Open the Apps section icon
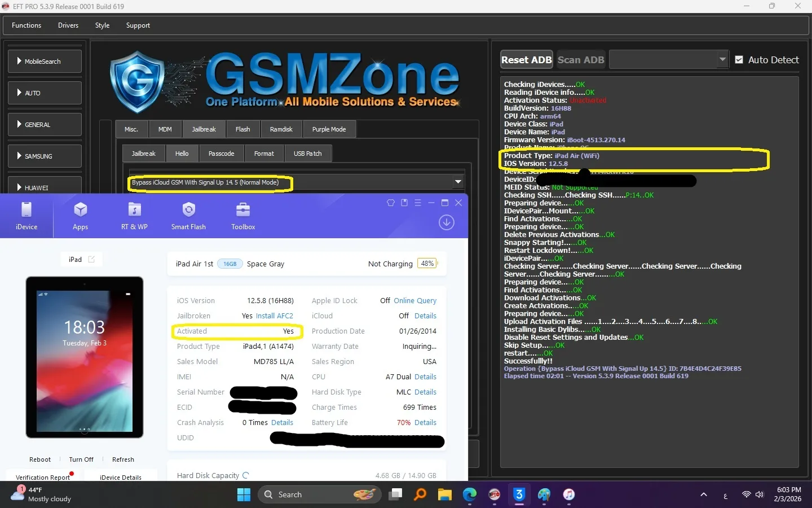The width and height of the screenshot is (812, 508). [80, 216]
